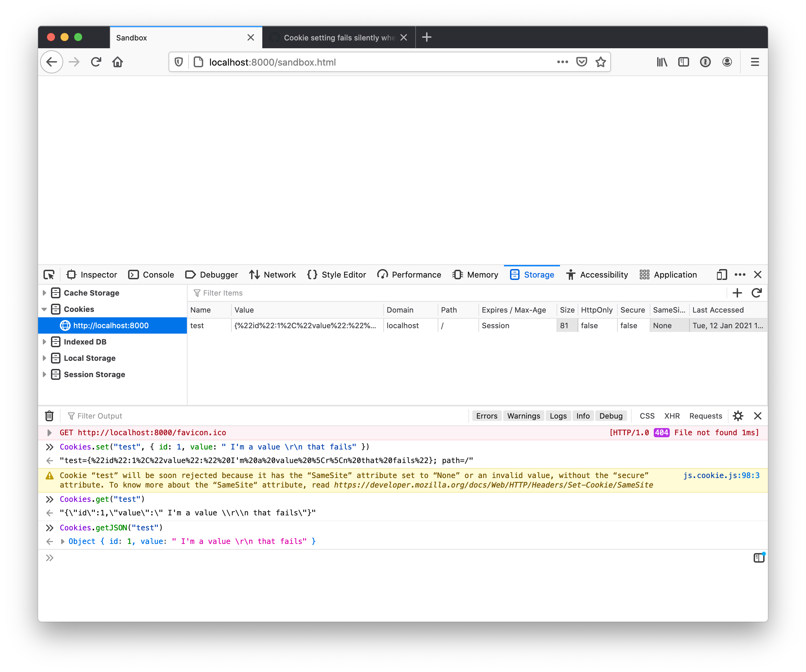806x672 pixels.
Task: Toggle the Errors filter
Action: coord(487,416)
